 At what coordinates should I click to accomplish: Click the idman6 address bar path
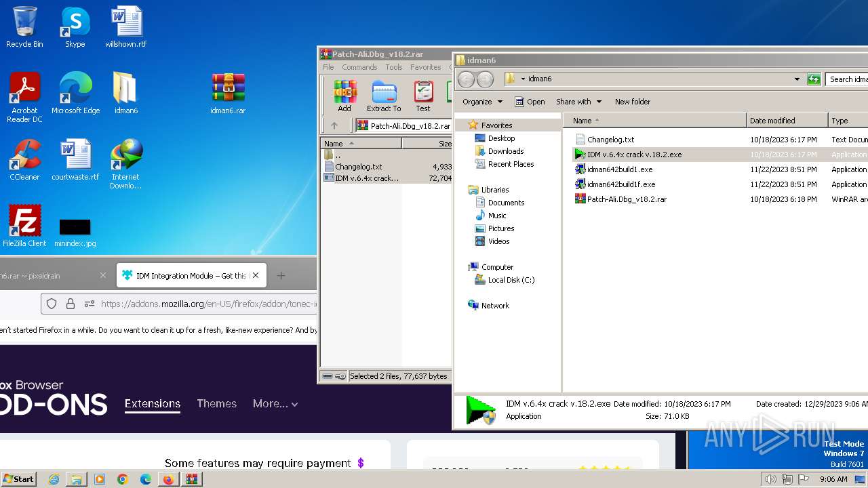tap(540, 79)
